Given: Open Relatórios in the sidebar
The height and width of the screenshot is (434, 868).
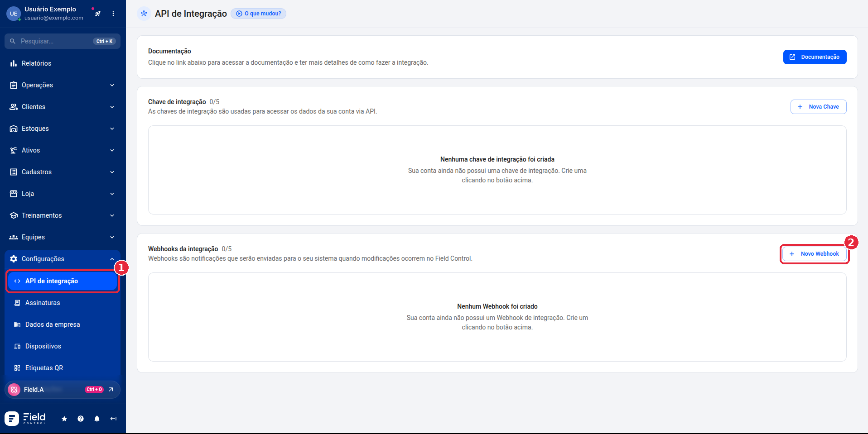Looking at the screenshot, I should [x=63, y=63].
